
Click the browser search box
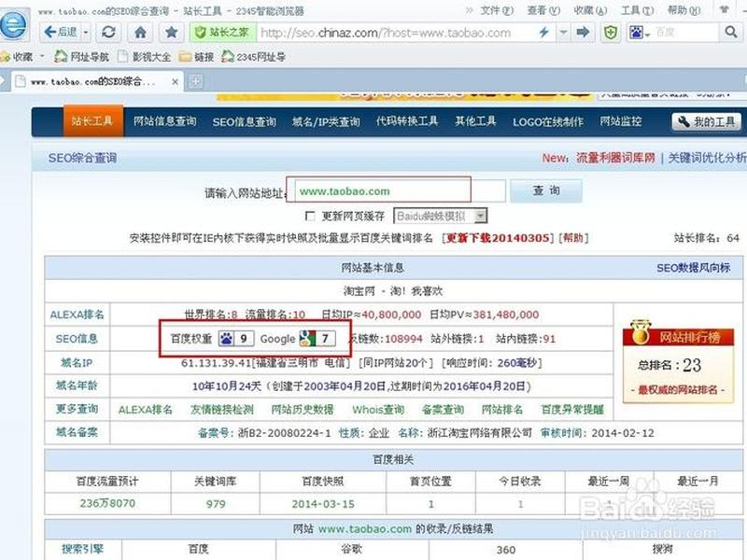click(x=685, y=33)
